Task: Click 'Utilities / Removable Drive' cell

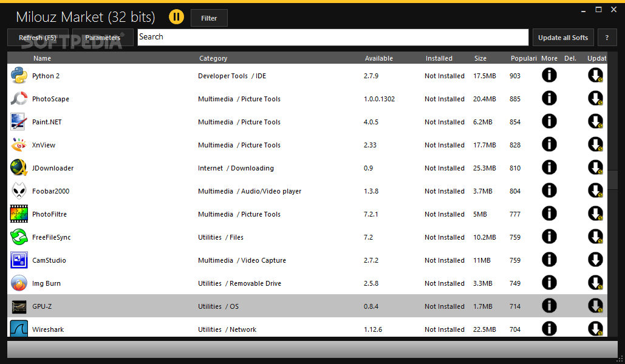Action: click(x=239, y=283)
